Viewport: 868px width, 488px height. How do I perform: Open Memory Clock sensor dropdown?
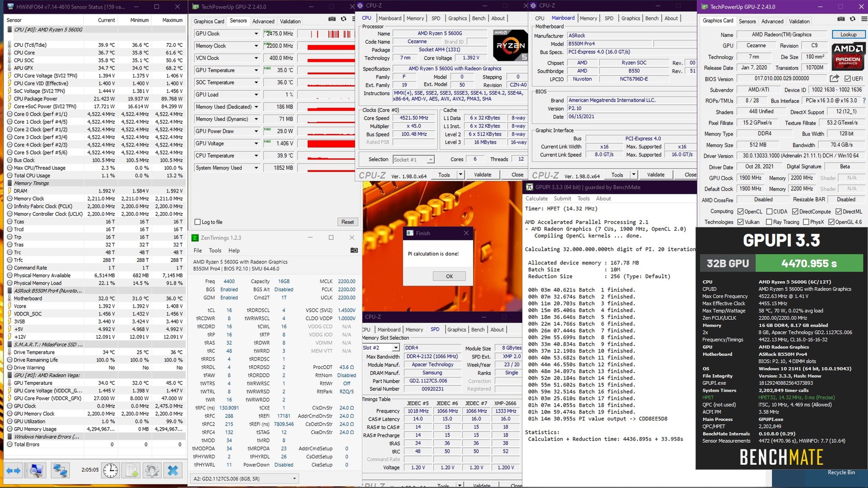(x=256, y=46)
